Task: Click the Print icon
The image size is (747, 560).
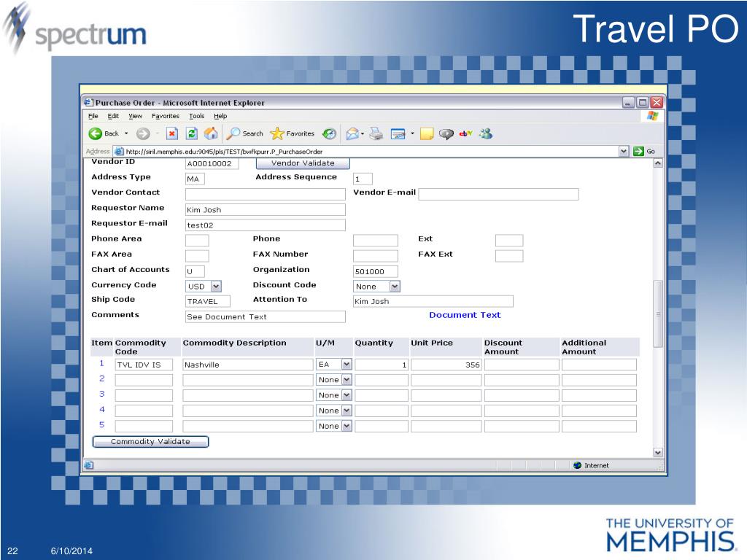Action: click(376, 134)
